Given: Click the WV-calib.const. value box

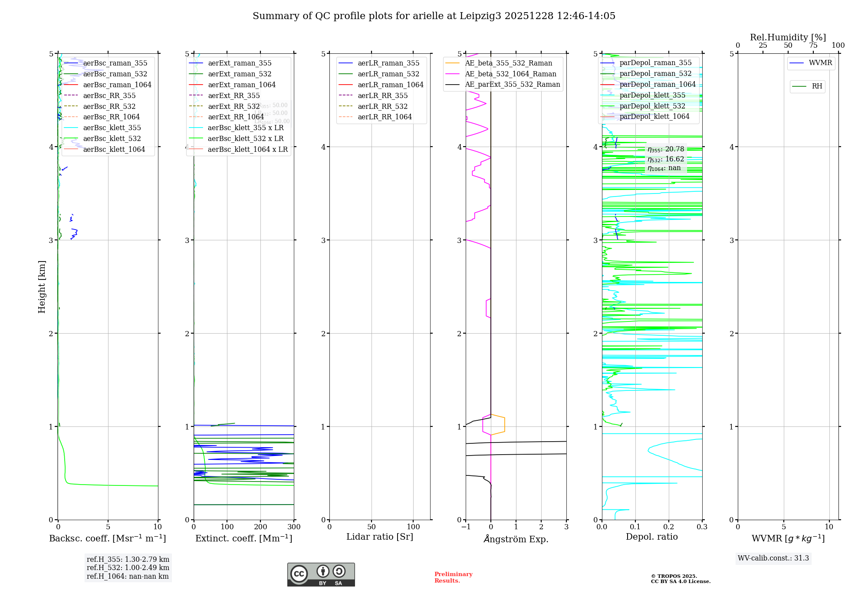Looking at the screenshot, I should click(x=773, y=558).
